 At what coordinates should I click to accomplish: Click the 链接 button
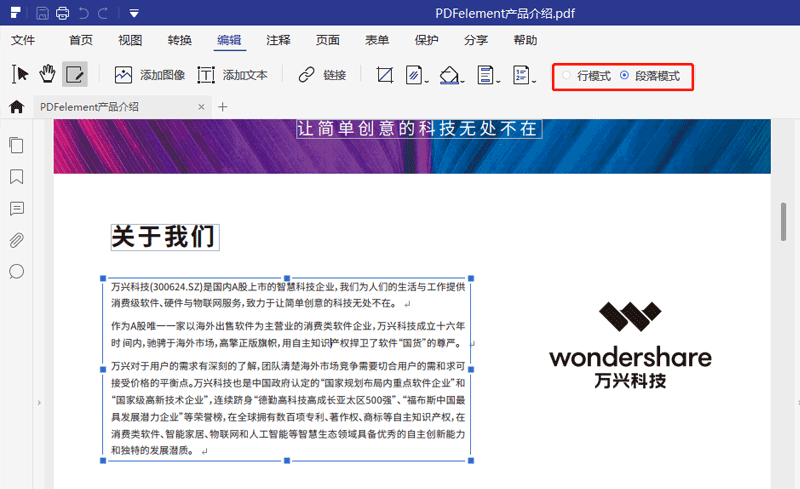coord(322,75)
